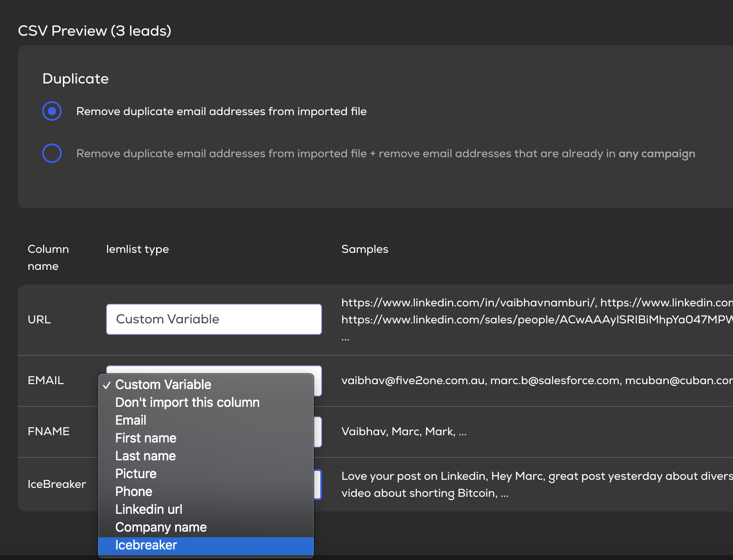Image resolution: width=733 pixels, height=560 pixels.
Task: Choose 'Company name' from the list
Action: [161, 527]
